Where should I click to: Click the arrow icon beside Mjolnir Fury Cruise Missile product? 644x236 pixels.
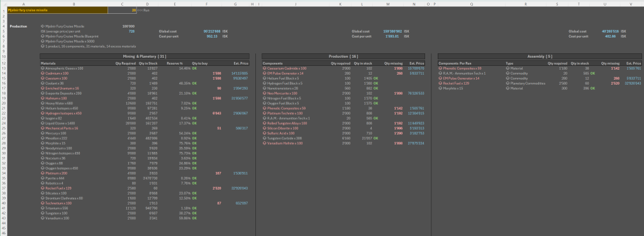tap(43, 26)
